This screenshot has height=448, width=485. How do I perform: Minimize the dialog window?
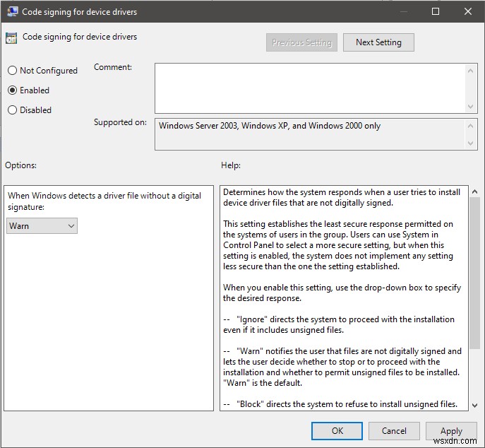coord(403,11)
